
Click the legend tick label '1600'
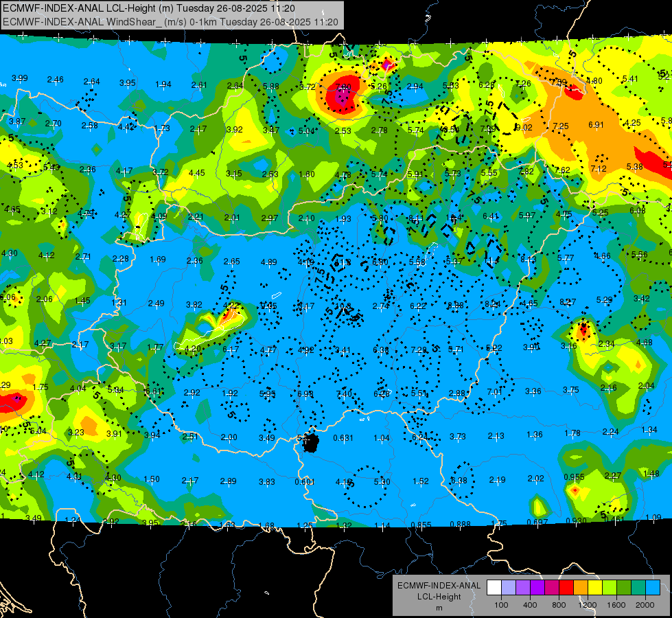[x=616, y=605]
